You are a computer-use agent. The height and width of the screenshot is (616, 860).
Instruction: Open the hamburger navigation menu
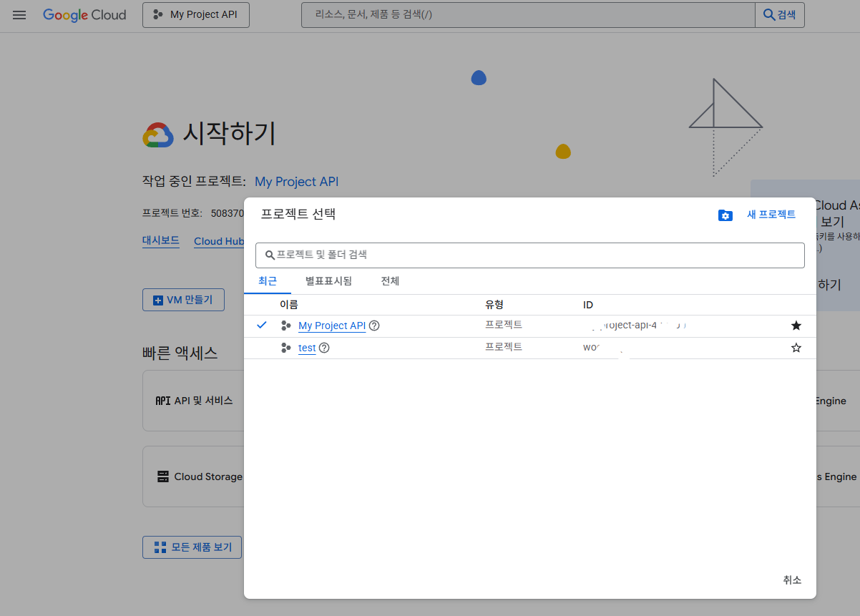click(x=19, y=15)
